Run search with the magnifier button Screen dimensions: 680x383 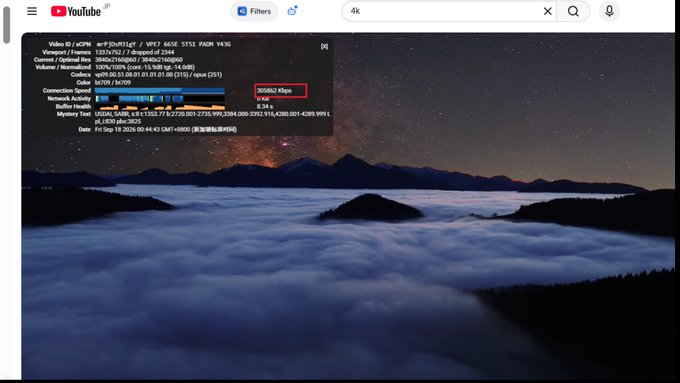tap(573, 11)
